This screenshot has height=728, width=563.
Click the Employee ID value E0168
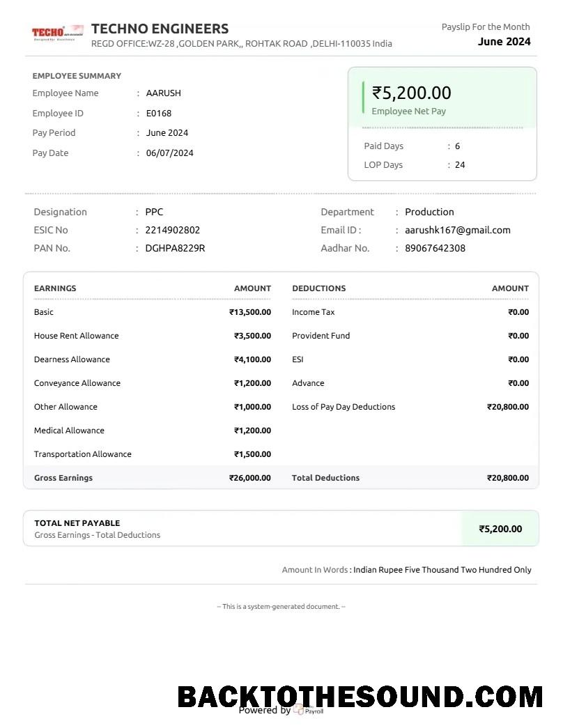(159, 114)
